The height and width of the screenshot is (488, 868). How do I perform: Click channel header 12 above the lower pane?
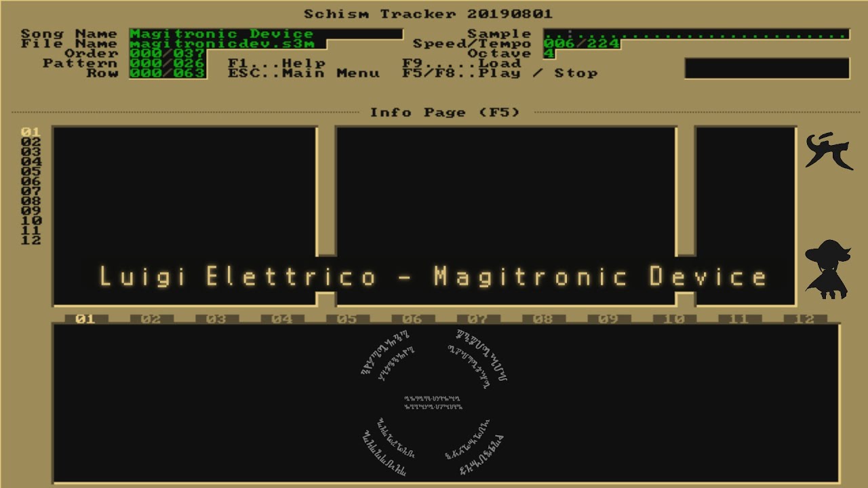[805, 319]
